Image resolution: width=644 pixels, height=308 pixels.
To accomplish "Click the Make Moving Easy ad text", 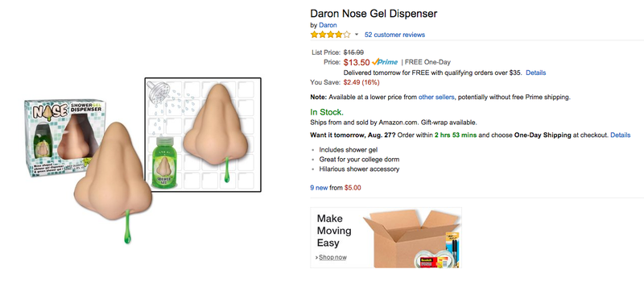I will pos(334,231).
